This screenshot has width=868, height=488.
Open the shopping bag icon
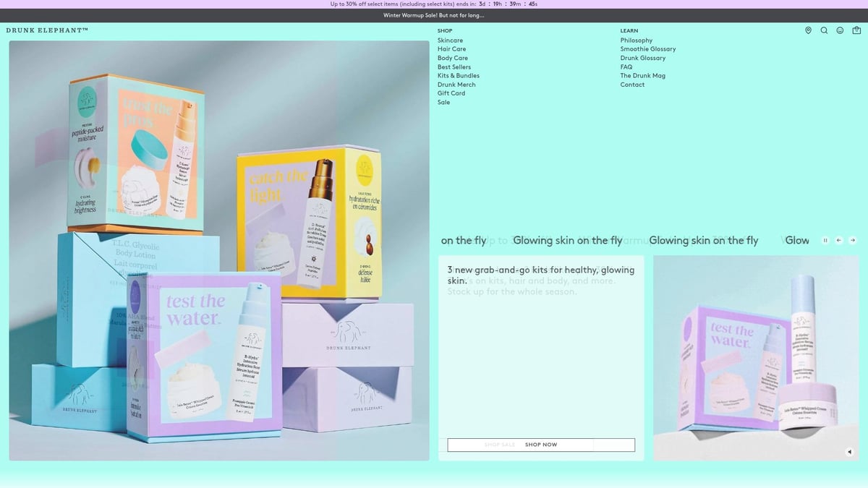(x=856, y=30)
